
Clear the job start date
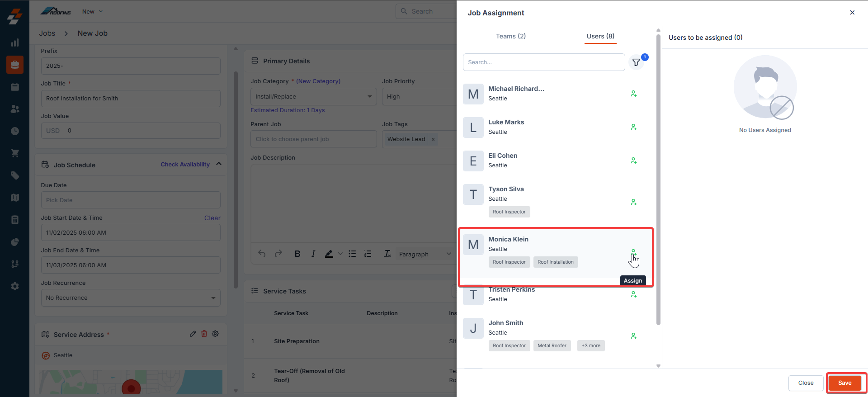point(212,218)
